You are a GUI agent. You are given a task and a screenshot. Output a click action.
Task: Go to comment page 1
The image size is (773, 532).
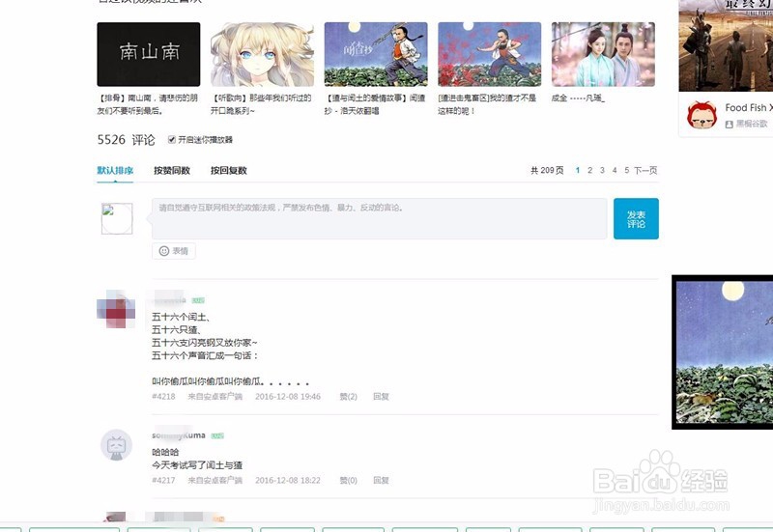(x=577, y=171)
